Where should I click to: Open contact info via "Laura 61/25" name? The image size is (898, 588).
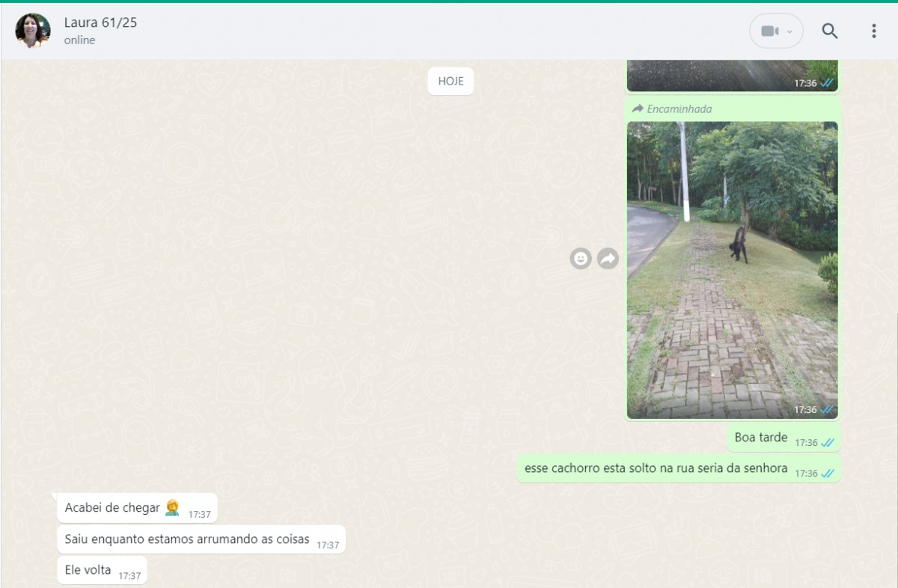[x=100, y=22]
